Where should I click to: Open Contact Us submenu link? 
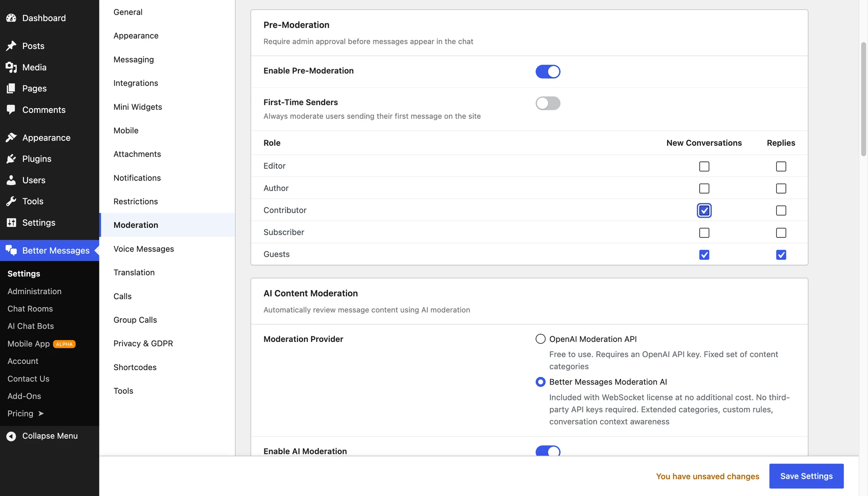[x=28, y=379]
